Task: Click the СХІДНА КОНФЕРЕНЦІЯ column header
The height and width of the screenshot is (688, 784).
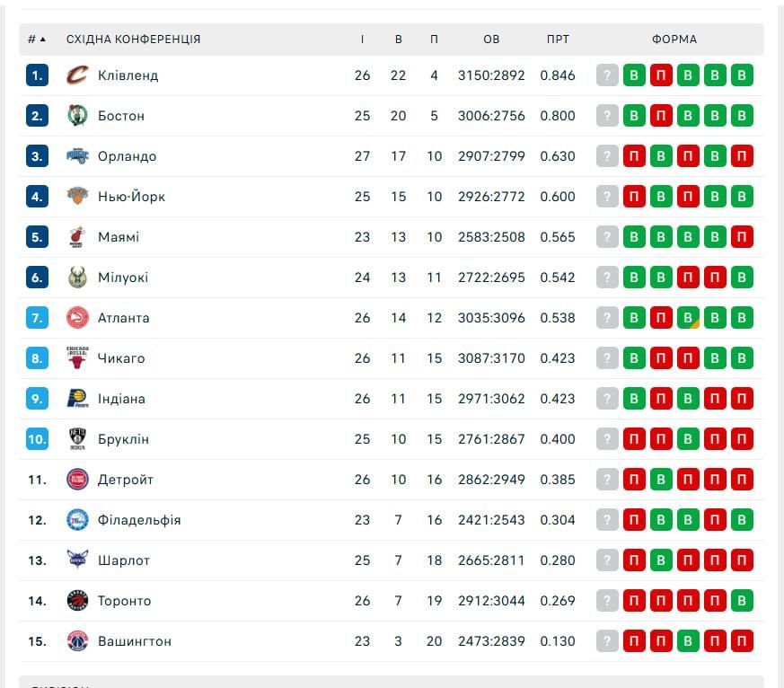Action: [x=134, y=40]
